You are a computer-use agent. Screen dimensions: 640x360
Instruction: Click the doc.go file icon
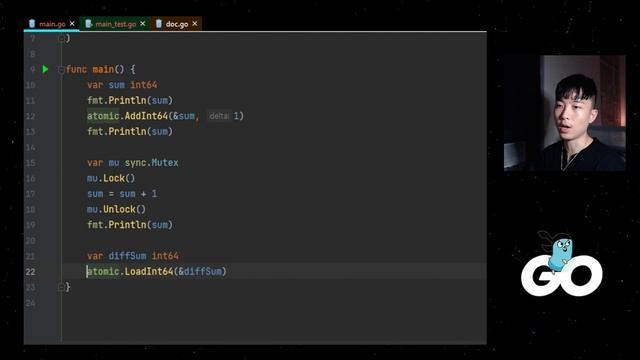[159, 24]
